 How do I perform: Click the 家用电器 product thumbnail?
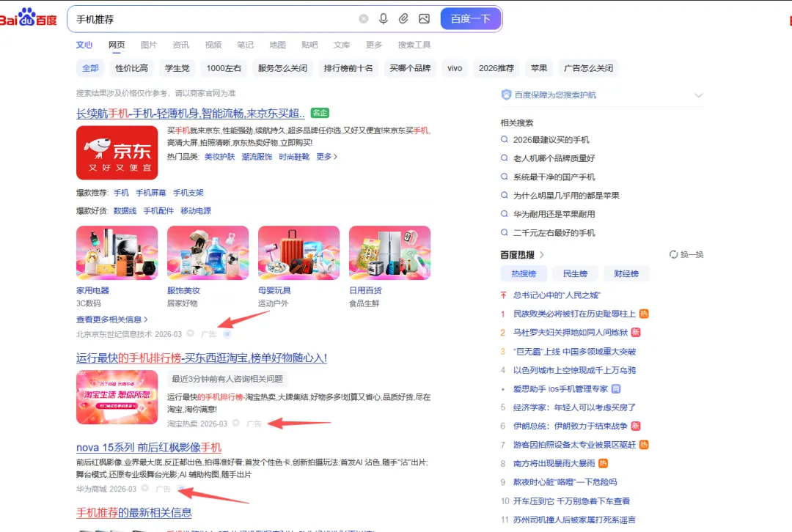[x=117, y=252]
